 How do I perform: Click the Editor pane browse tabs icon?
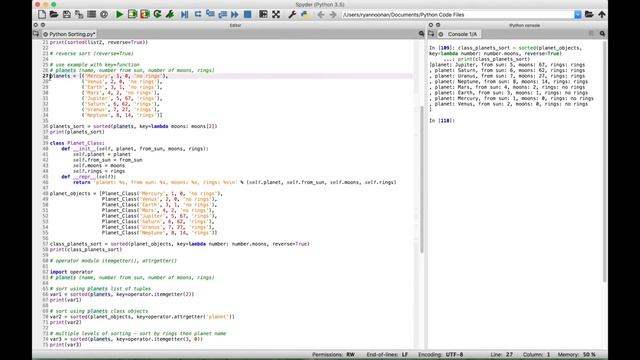[x=36, y=34]
